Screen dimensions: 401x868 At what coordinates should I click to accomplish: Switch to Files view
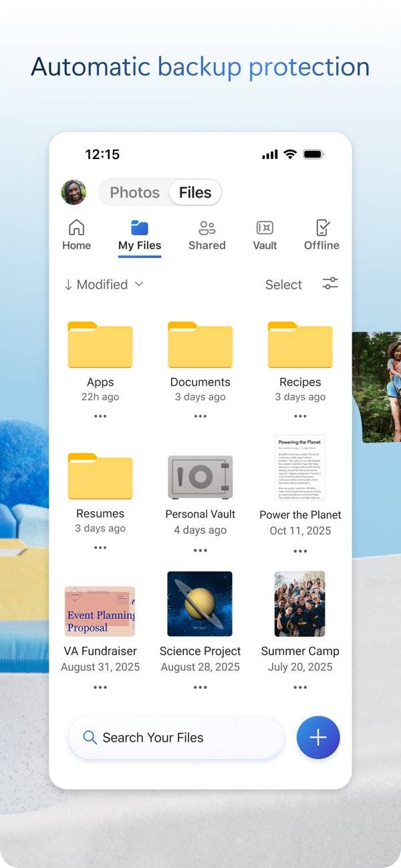(x=195, y=192)
